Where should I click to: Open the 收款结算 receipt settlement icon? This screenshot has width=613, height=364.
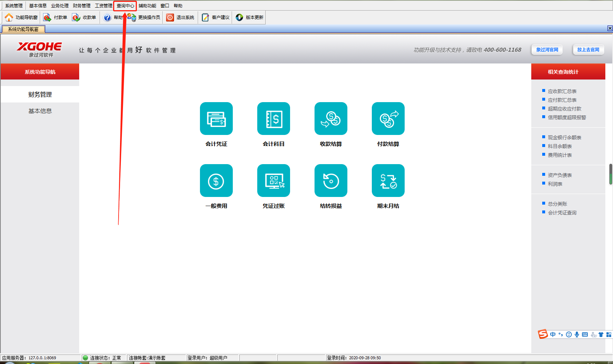[331, 119]
